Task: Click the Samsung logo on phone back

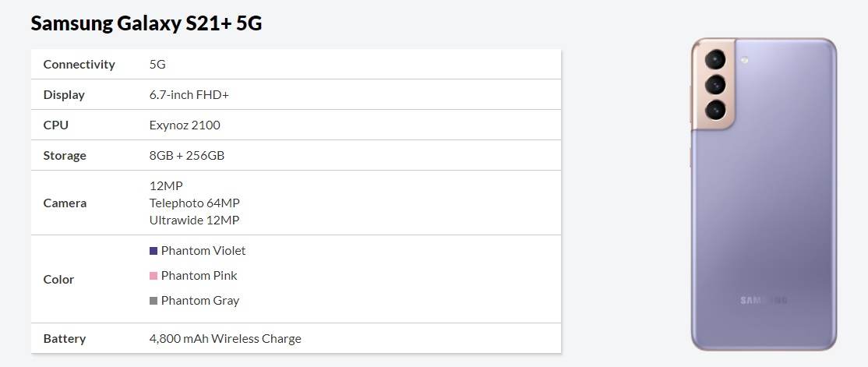Action: click(764, 300)
